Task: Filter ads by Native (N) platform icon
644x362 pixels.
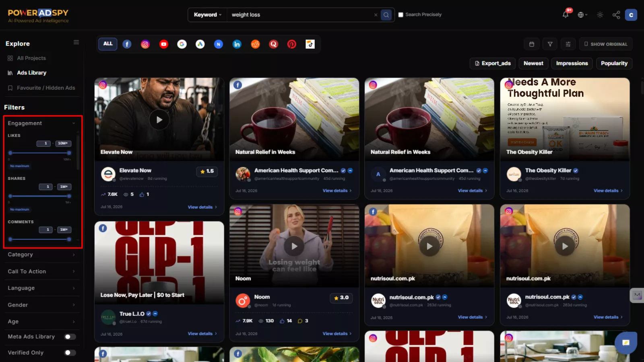Action: tap(219, 44)
